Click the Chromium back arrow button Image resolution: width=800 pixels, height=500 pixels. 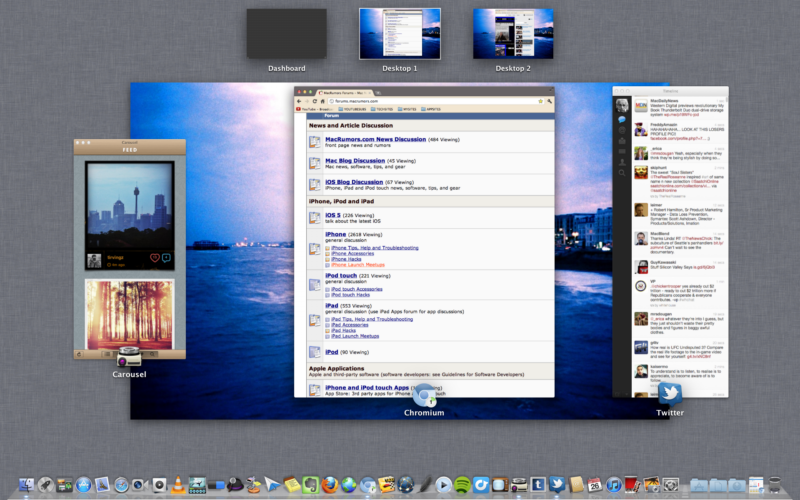(299, 102)
